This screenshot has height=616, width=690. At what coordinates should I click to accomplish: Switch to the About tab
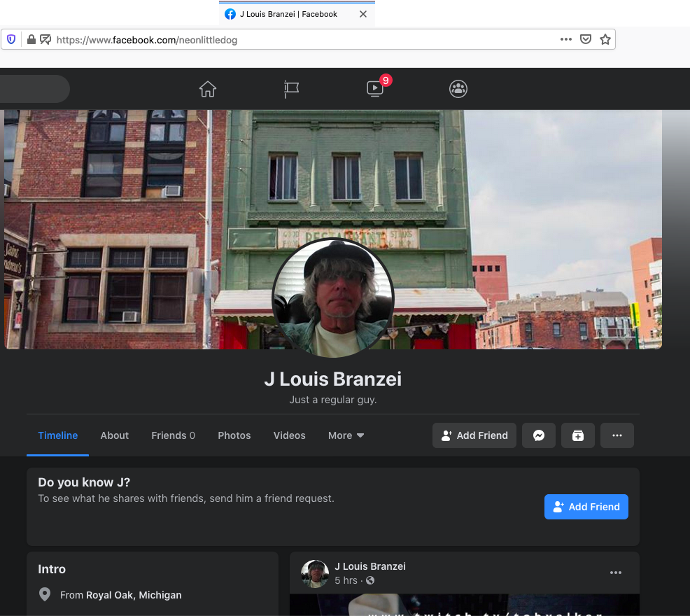[114, 435]
